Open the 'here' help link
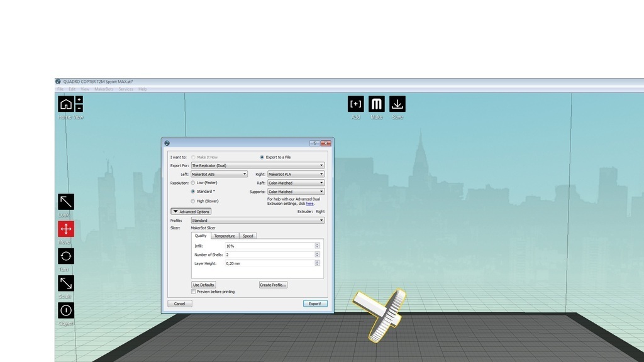Viewport: 644px width, 362px height. 309,204
